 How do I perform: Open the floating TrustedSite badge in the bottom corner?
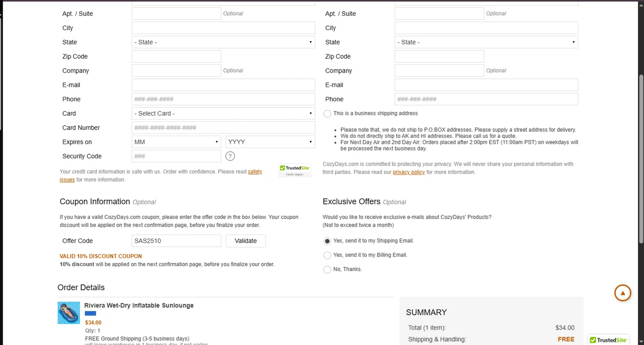(x=609, y=340)
